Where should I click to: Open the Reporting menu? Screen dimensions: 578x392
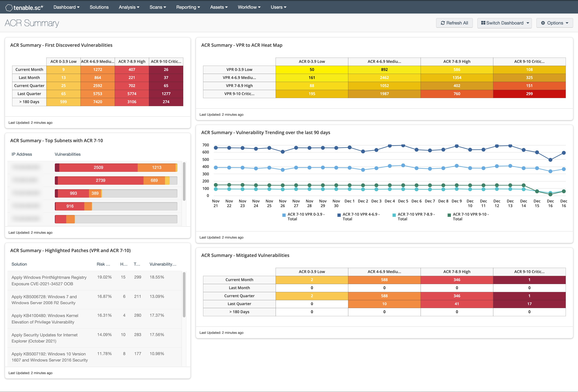(187, 7)
